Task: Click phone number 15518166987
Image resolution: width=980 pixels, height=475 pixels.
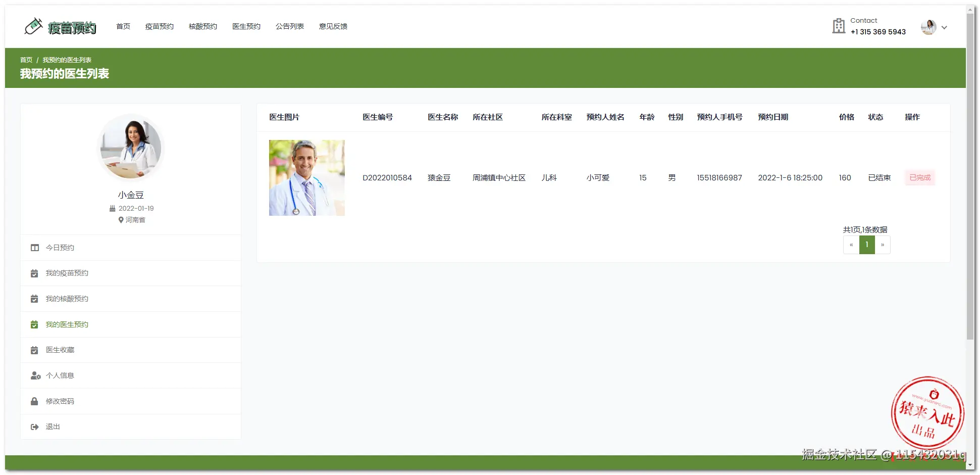Action: point(719,177)
